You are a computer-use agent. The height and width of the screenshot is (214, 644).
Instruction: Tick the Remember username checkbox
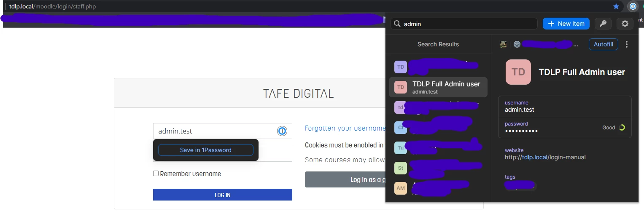(x=156, y=174)
